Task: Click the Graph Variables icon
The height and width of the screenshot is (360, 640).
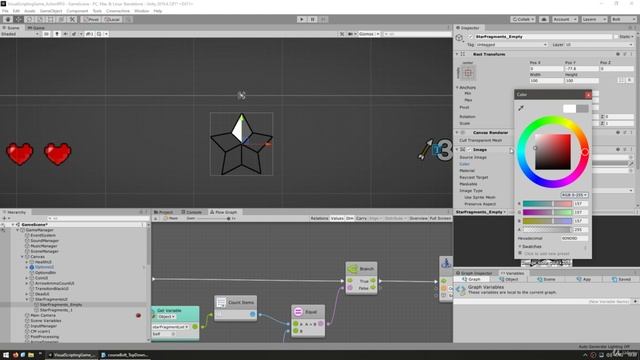Action: click(460, 290)
